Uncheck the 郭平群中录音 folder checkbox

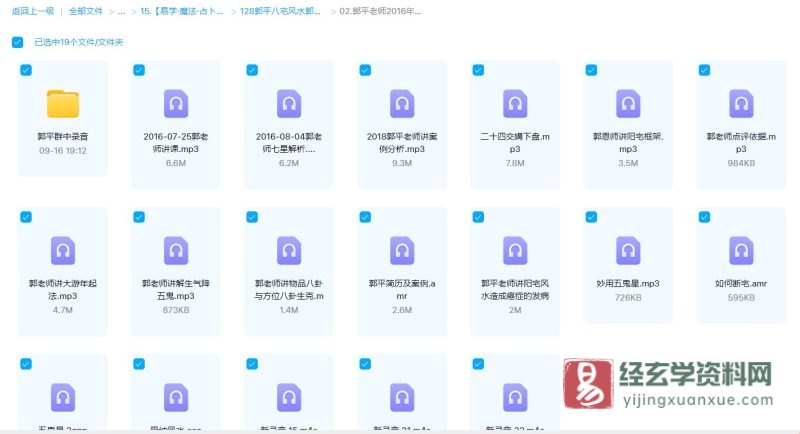(26, 70)
